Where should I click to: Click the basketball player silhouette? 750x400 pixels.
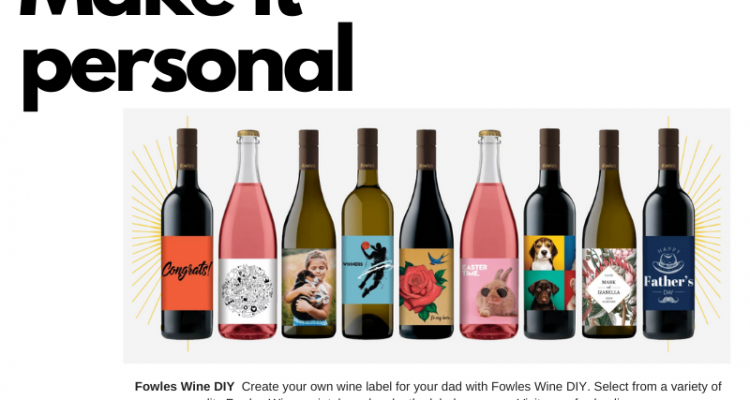tap(372, 269)
